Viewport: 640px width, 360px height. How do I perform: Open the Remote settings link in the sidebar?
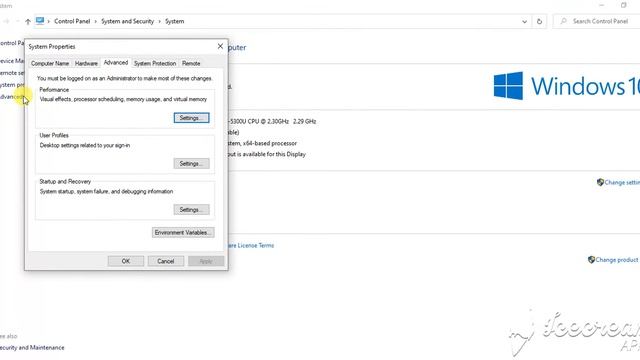pos(12,73)
